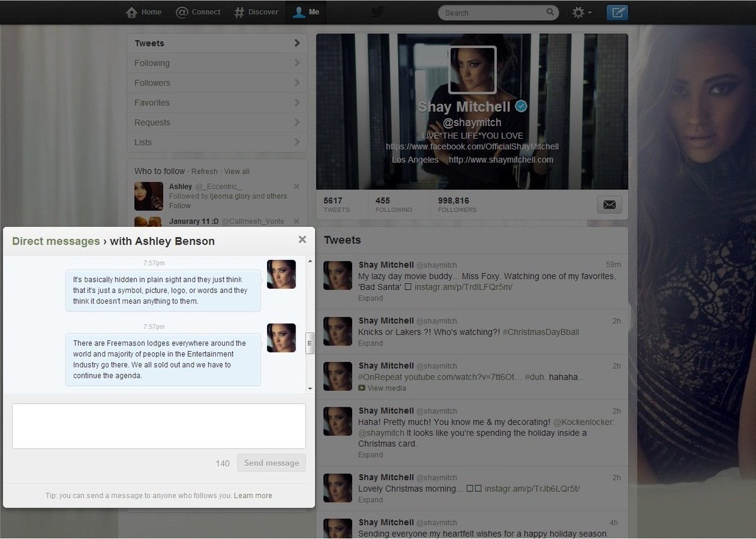Click the chevron beside Following

[297, 63]
